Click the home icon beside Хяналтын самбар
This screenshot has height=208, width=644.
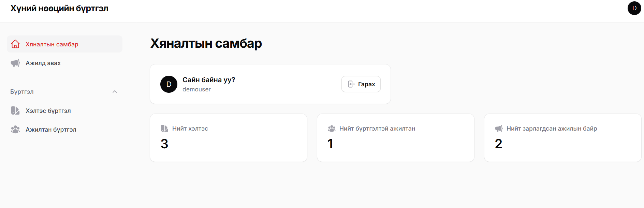click(x=15, y=44)
